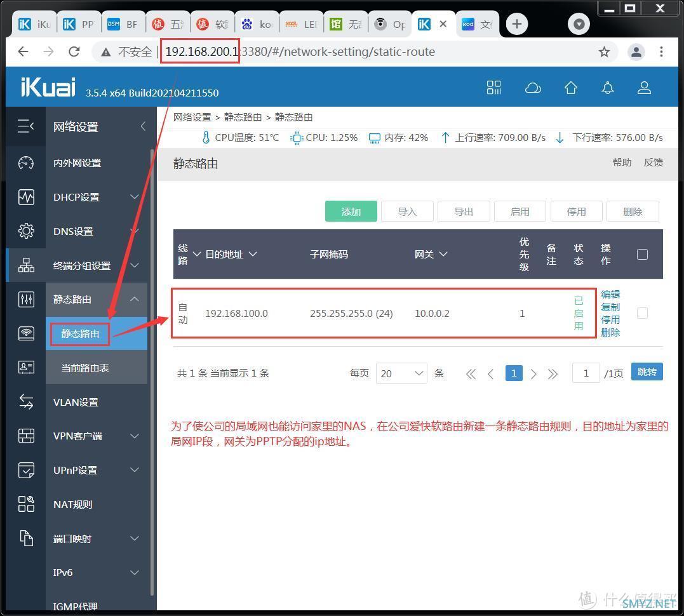The image size is (684, 616).
Task: Open the user account icon in iKuai header
Action: (644, 88)
